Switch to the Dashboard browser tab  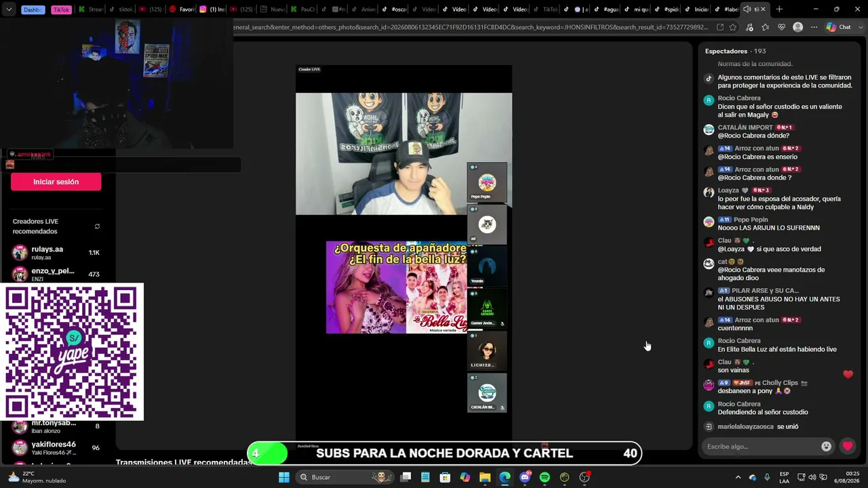pos(33,9)
